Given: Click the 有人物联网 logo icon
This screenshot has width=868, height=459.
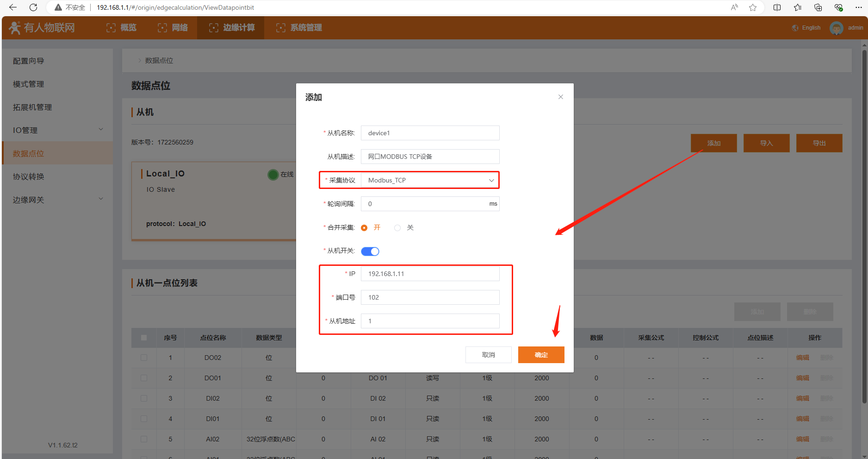Looking at the screenshot, I should click(x=15, y=28).
